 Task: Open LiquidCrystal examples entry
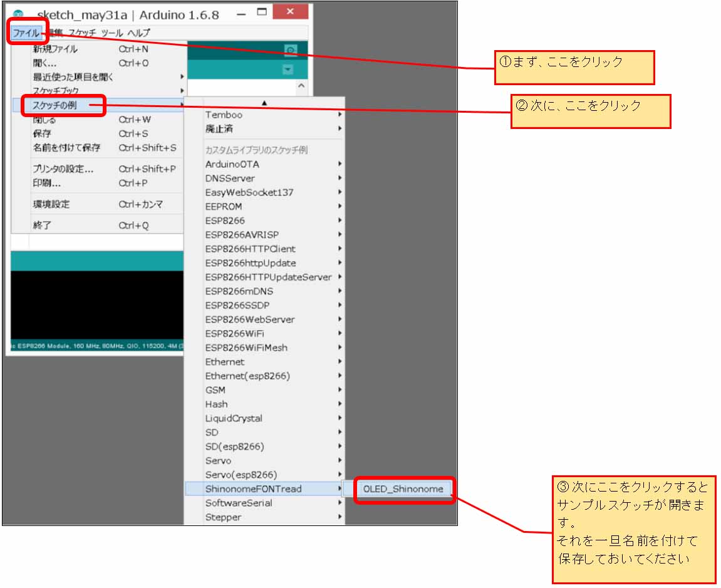click(x=264, y=418)
